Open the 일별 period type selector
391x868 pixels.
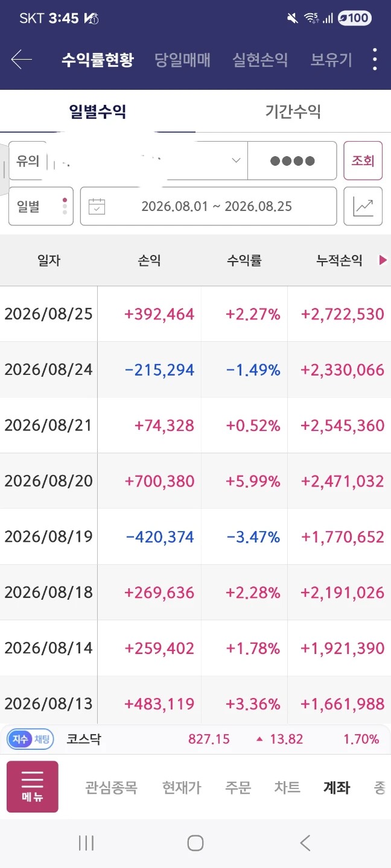pos(41,207)
